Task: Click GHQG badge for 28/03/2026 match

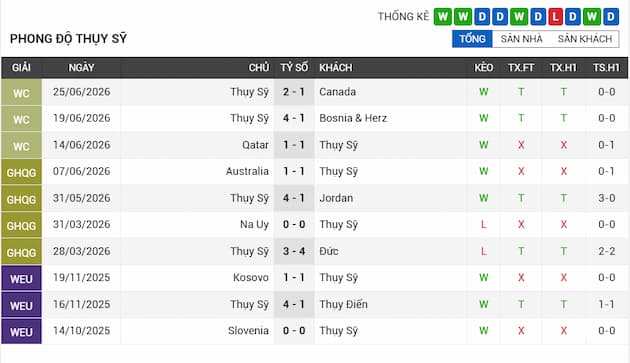Action: [x=21, y=252]
